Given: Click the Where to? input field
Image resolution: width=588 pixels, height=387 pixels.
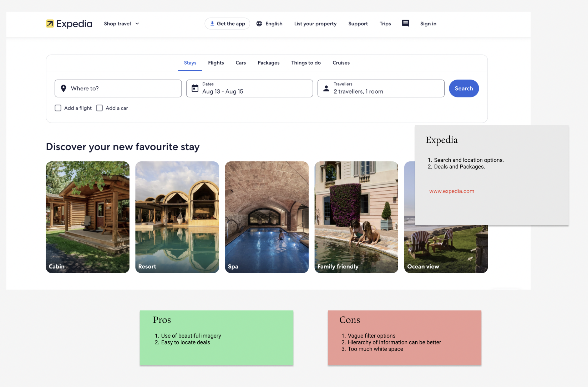Looking at the screenshot, I should (118, 88).
